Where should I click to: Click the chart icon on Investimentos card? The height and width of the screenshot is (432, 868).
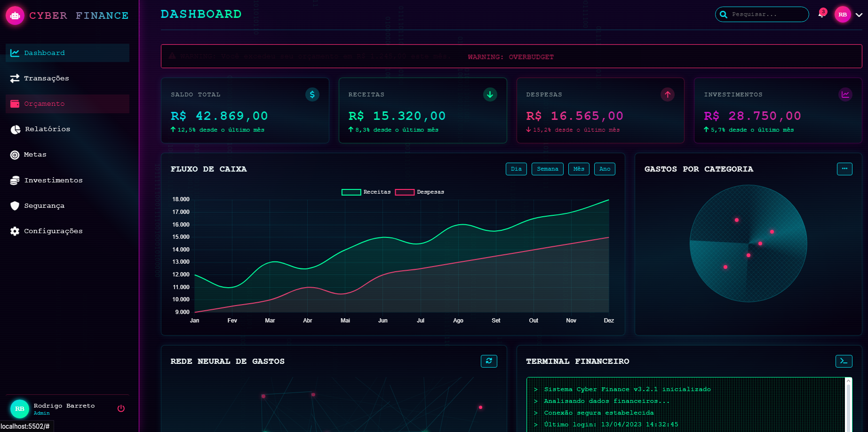[845, 94]
